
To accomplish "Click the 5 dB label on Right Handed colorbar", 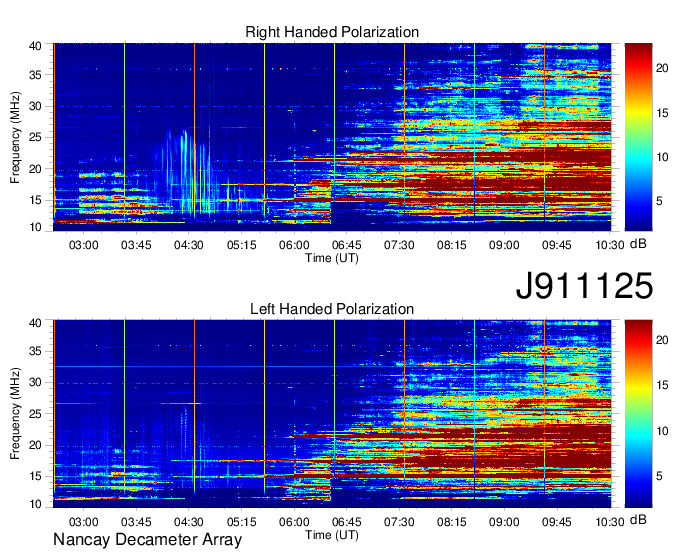I will 659,201.
